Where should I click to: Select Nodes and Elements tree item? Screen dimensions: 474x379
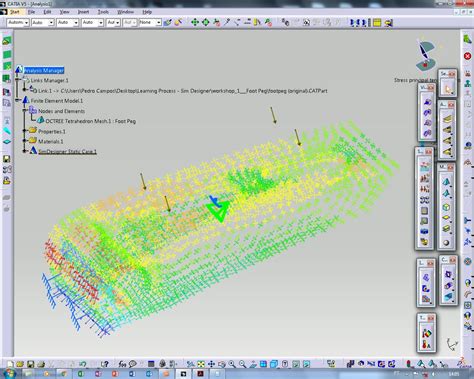(61, 111)
